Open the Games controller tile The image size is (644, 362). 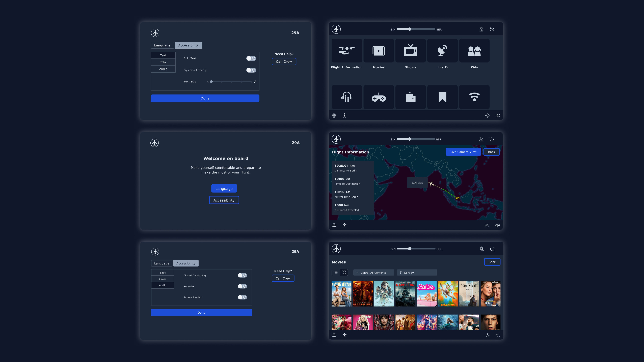coord(379,97)
